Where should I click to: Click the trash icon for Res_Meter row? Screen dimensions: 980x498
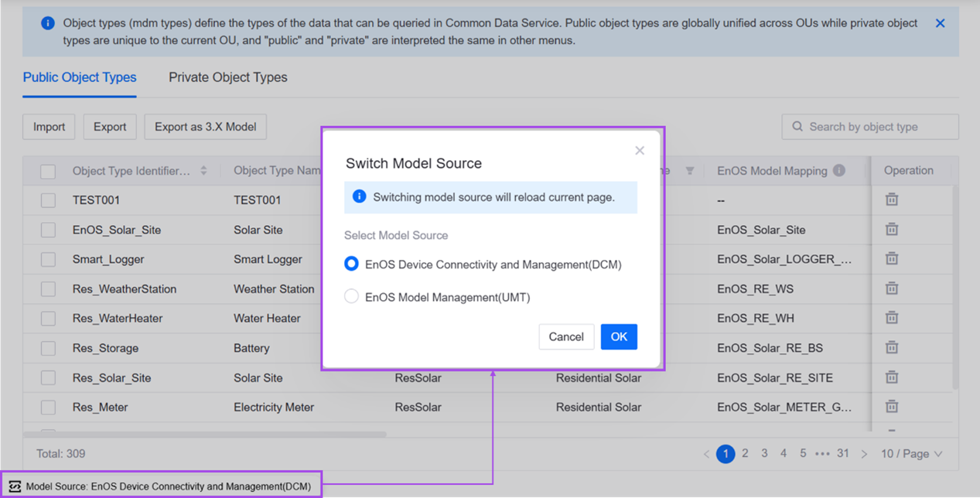[x=891, y=406]
